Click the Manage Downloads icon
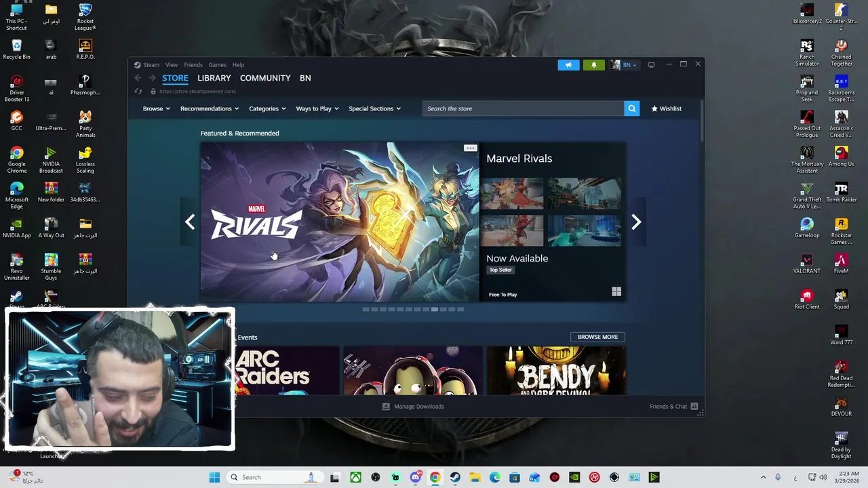The width and height of the screenshot is (868, 488). 386,406
